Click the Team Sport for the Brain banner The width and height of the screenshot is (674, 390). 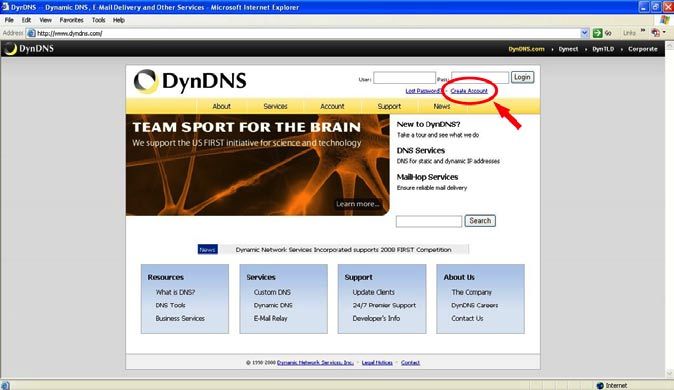tap(258, 165)
